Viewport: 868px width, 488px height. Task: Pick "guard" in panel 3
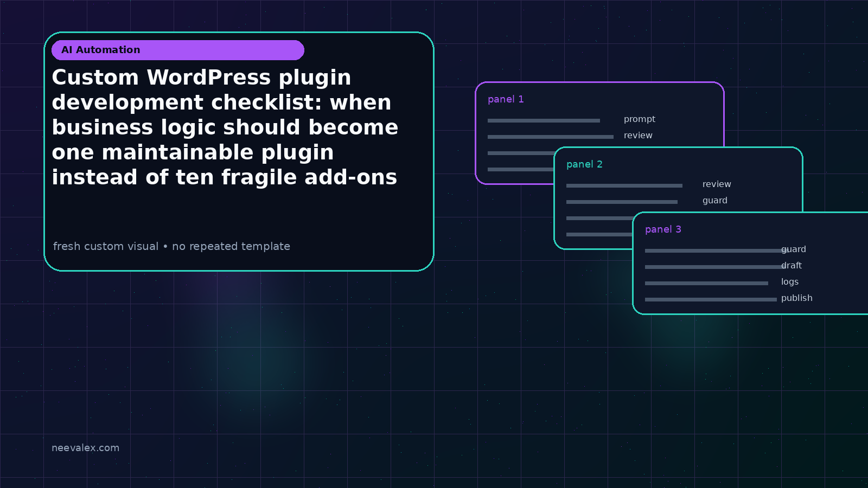coord(794,249)
